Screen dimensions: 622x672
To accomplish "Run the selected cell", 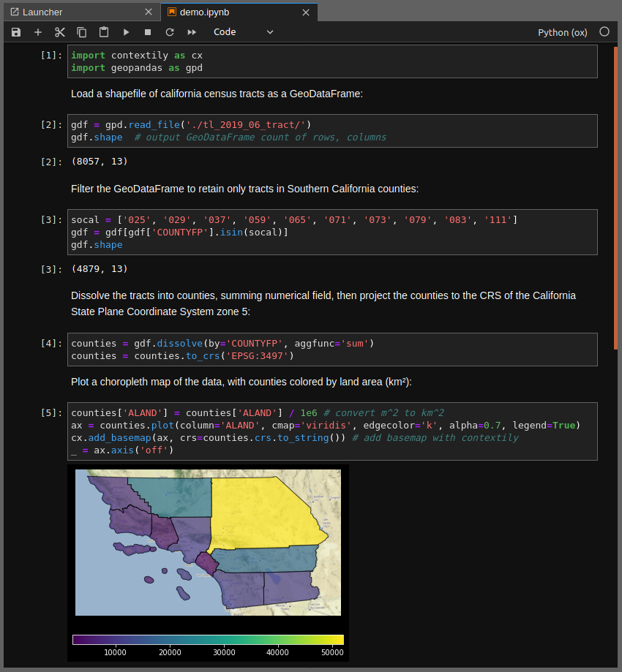I will (126, 32).
